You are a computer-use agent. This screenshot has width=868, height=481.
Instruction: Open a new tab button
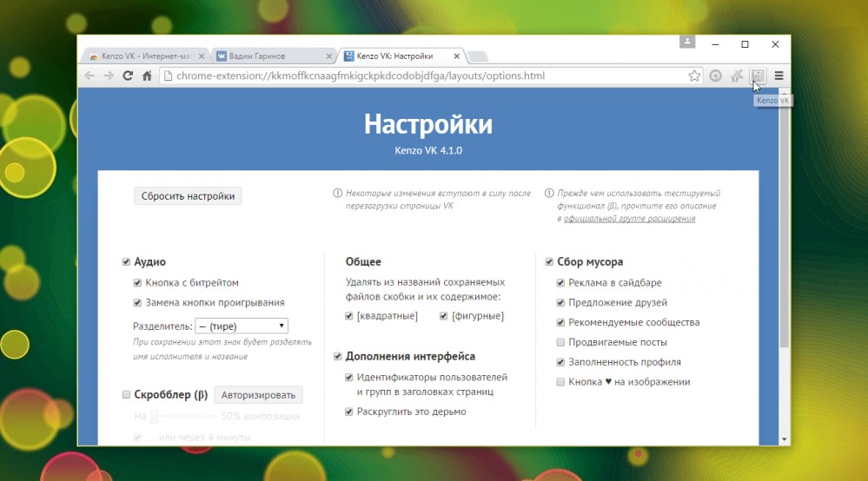coord(477,56)
